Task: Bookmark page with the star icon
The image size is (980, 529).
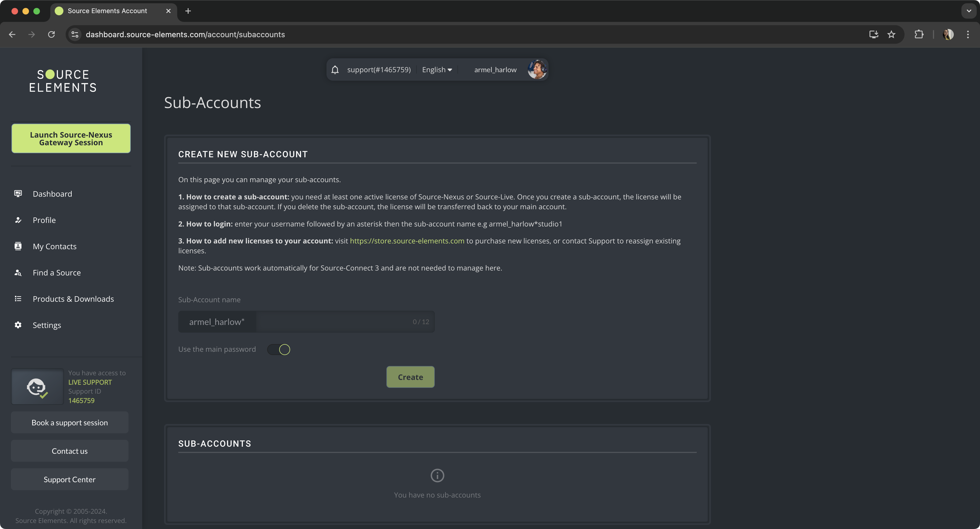Action: pyautogui.click(x=891, y=35)
